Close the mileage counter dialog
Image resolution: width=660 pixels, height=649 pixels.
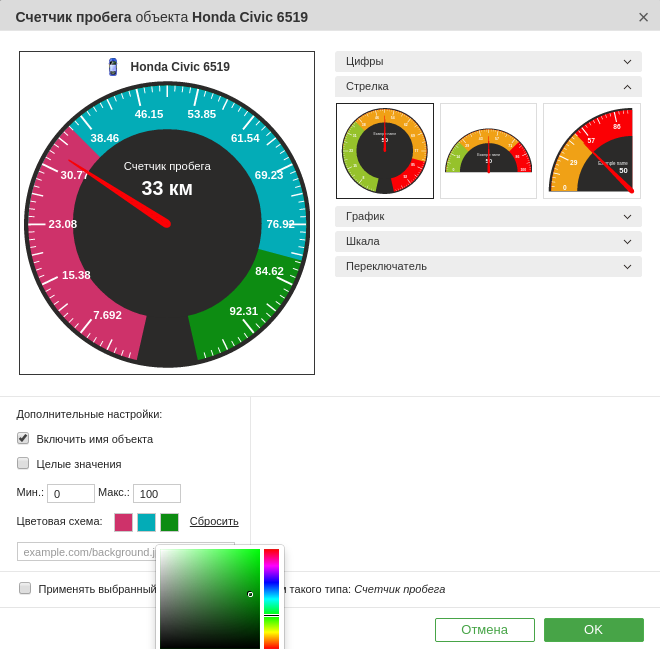[643, 17]
